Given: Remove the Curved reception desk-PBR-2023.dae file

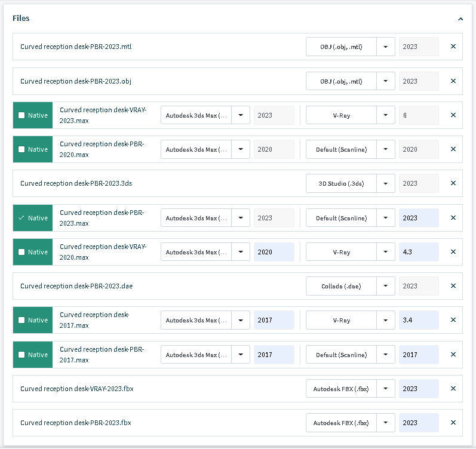Looking at the screenshot, I should coord(453,286).
